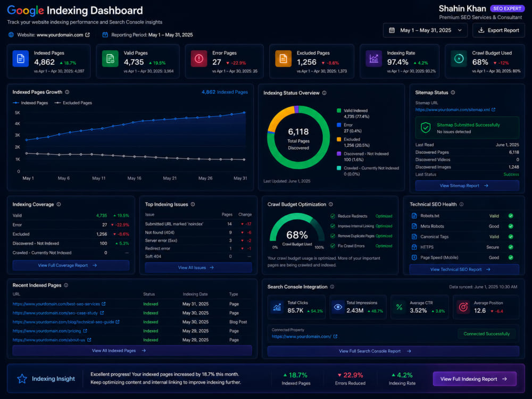Image resolution: width=532 pixels, height=399 pixels.
Task: Click View Full Search Console Report button
Action: [x=393, y=351]
